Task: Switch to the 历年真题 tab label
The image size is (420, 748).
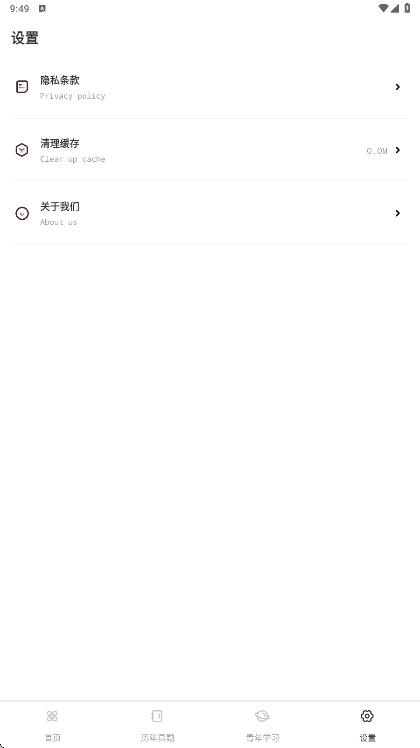Action: click(157, 738)
